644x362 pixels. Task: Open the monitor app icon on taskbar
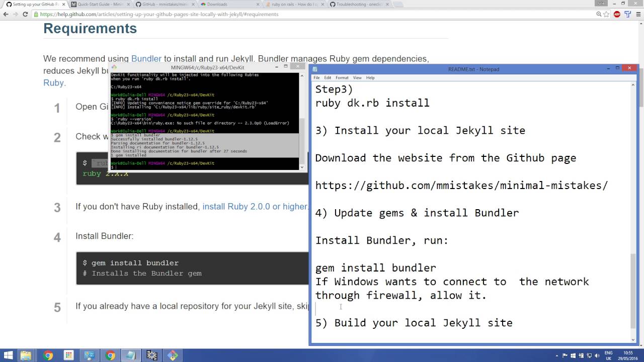pos(90,355)
